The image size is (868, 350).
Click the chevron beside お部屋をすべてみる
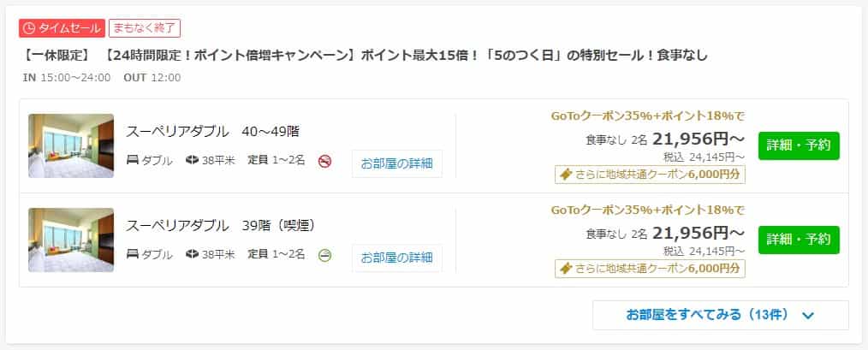coord(808,316)
